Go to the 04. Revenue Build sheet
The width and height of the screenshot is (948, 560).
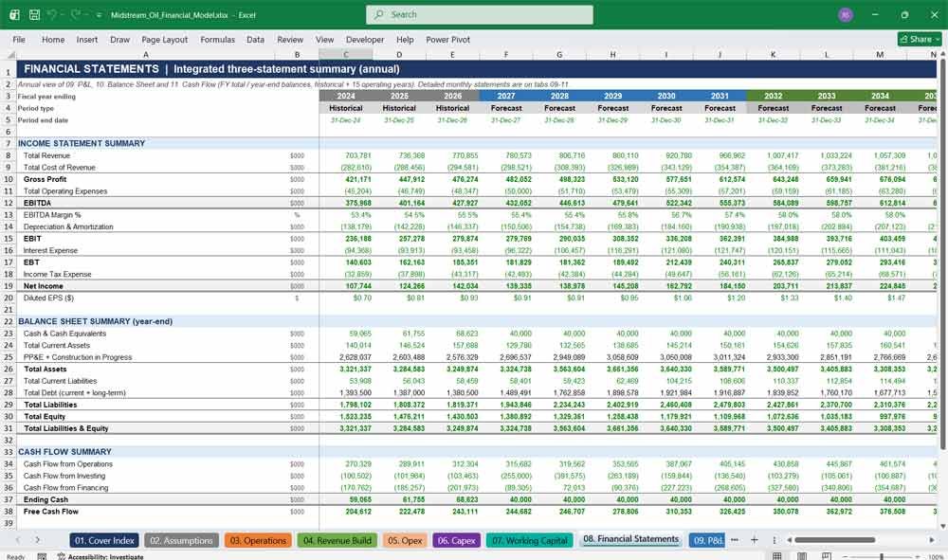[x=337, y=540]
